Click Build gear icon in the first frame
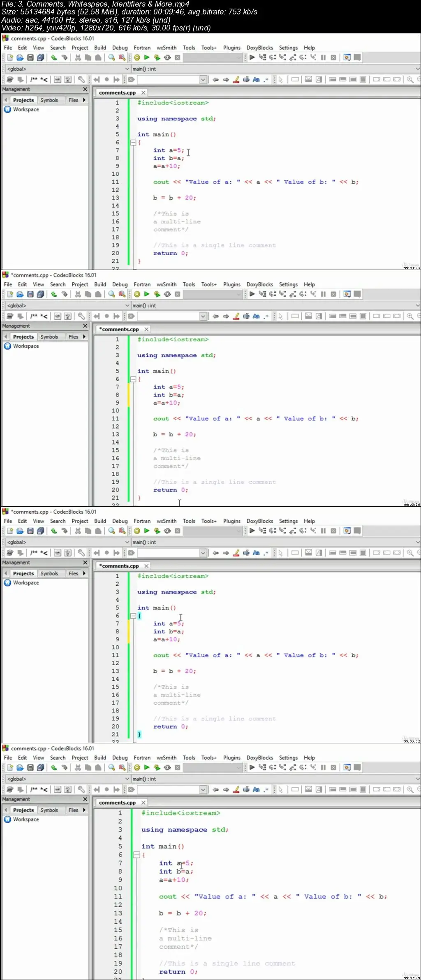 137,58
